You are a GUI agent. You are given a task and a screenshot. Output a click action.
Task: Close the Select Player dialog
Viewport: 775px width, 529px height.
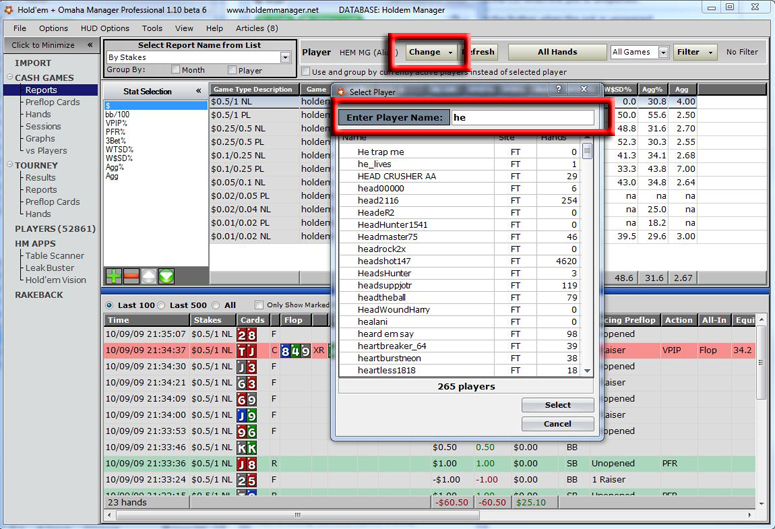tap(584, 89)
